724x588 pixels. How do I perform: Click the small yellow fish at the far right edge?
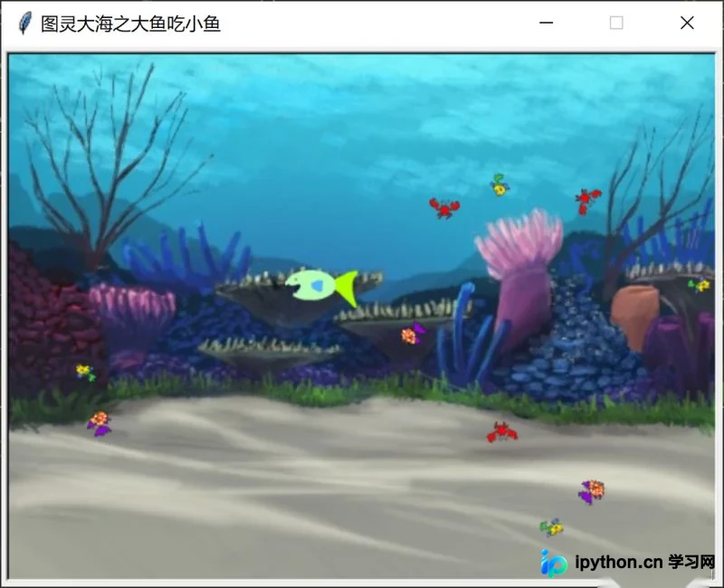[699, 285]
